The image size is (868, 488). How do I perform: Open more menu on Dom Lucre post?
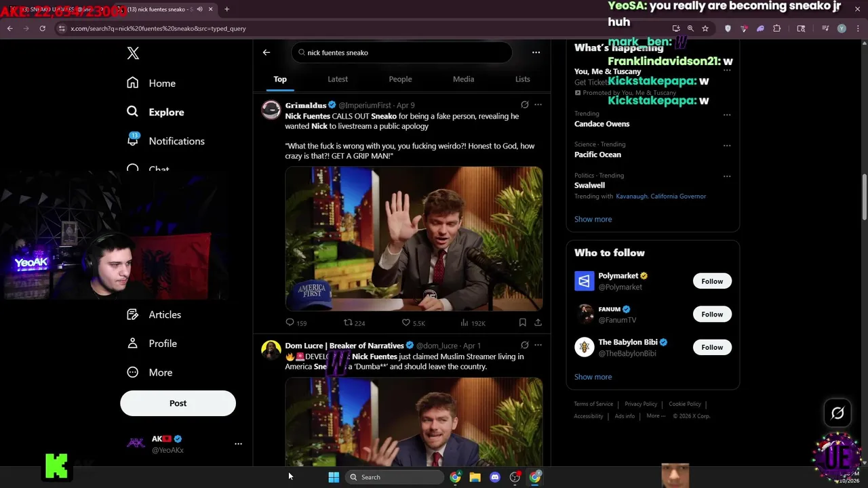[x=538, y=345]
